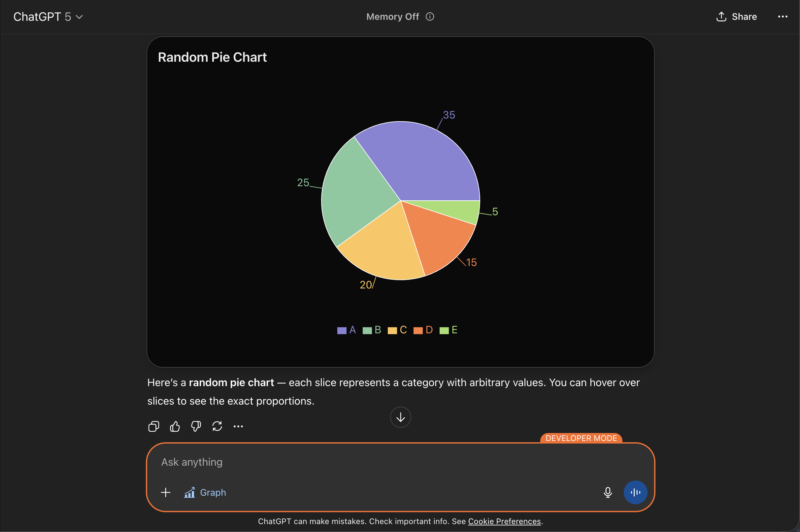Click the purple swatch for category A
800x532 pixels.
341,330
